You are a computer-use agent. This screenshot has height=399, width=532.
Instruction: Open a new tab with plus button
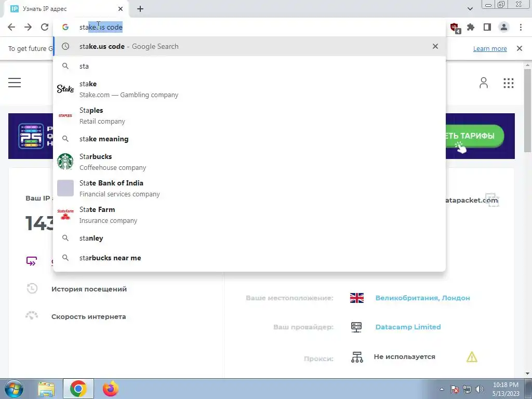140,9
